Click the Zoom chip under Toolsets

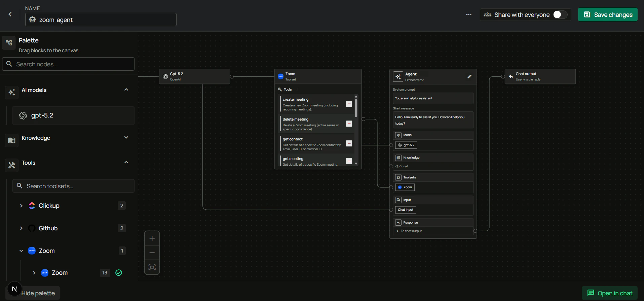click(x=405, y=187)
